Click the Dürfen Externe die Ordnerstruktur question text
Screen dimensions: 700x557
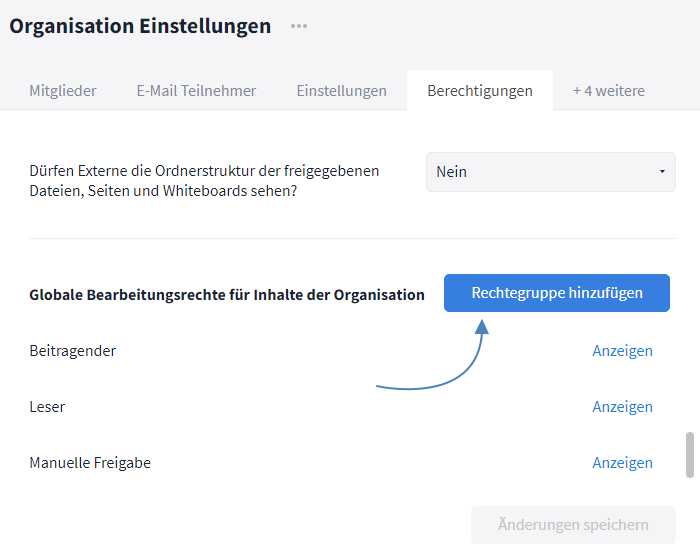(204, 181)
